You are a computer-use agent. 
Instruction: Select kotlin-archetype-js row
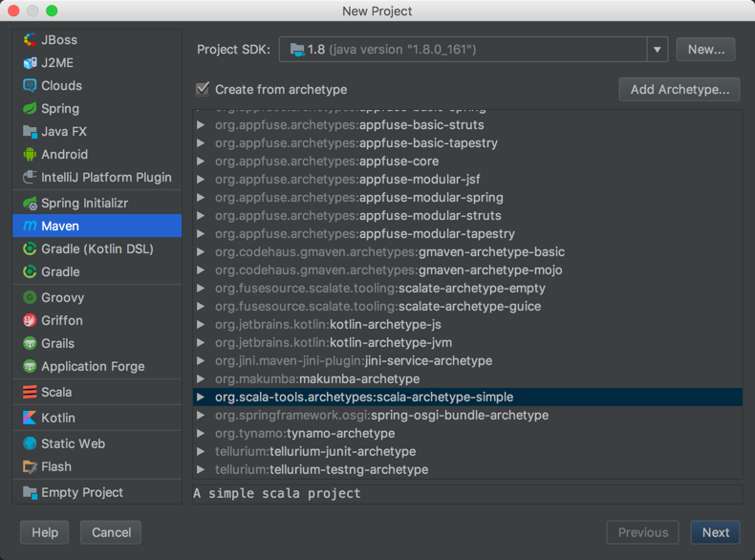point(467,325)
